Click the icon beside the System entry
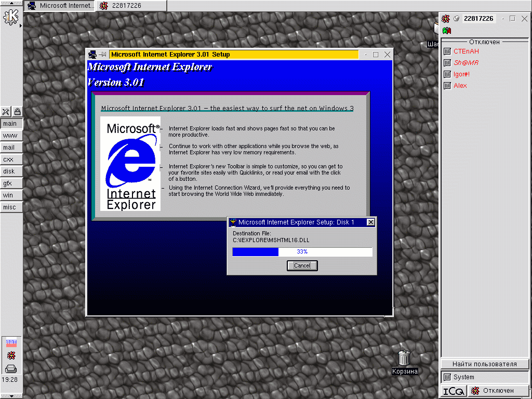Screen dimensions: 532x399 [447, 377]
